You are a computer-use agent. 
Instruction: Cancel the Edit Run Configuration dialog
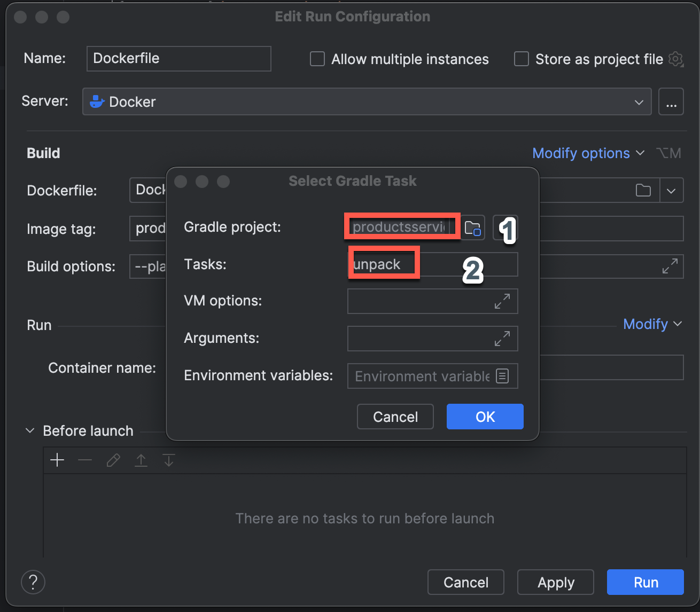click(466, 582)
